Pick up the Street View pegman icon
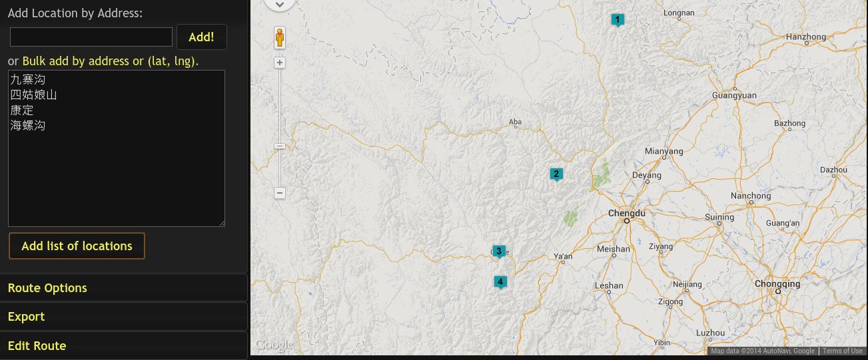The height and width of the screenshot is (360, 868). click(x=280, y=38)
